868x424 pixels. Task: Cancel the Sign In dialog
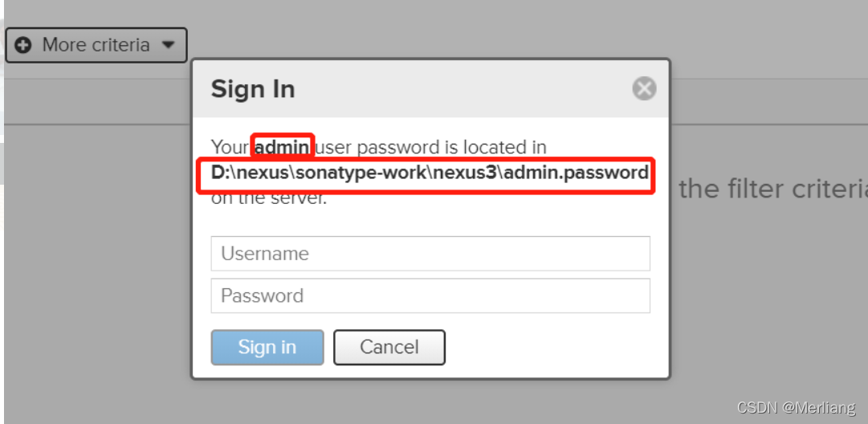[389, 347]
